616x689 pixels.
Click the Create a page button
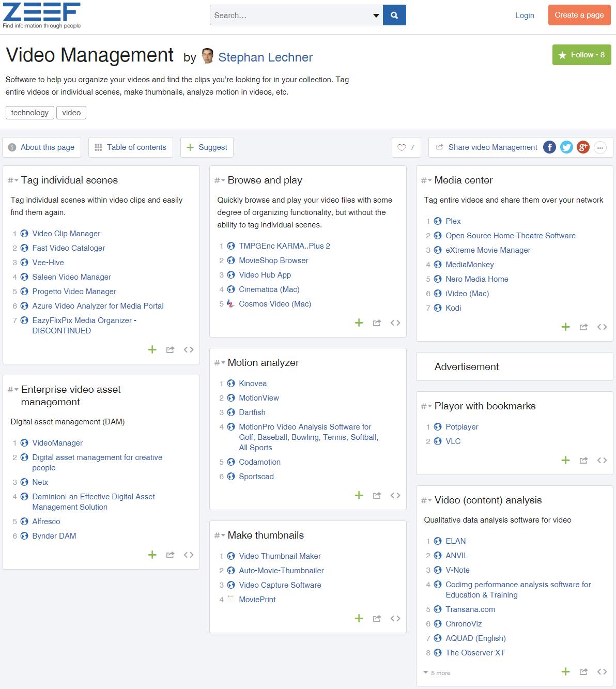(x=579, y=15)
